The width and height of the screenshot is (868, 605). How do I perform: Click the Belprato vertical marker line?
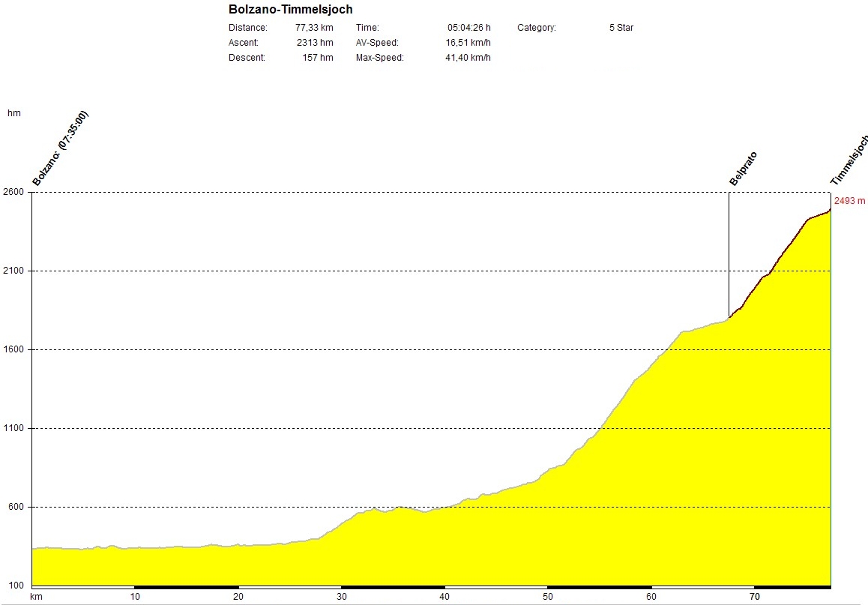pyautogui.click(x=729, y=255)
